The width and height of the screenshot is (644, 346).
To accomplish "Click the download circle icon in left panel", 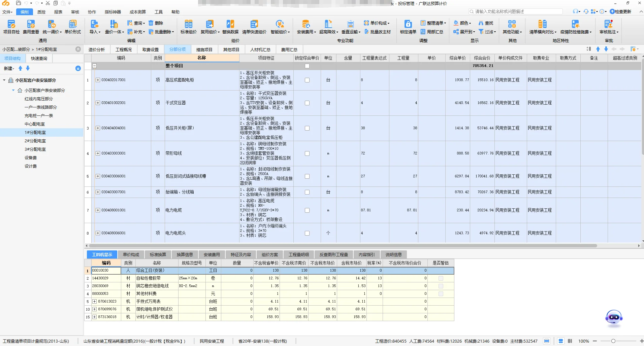I will [x=78, y=68].
